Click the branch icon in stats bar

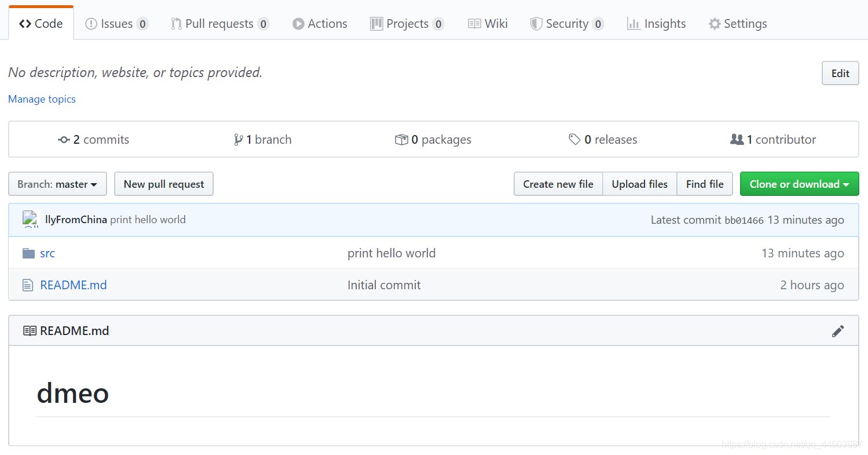click(x=238, y=140)
